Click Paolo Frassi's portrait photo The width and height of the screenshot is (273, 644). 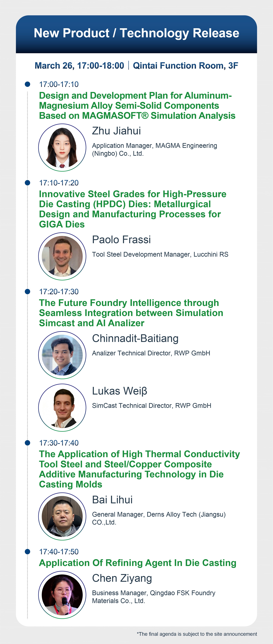(62, 256)
